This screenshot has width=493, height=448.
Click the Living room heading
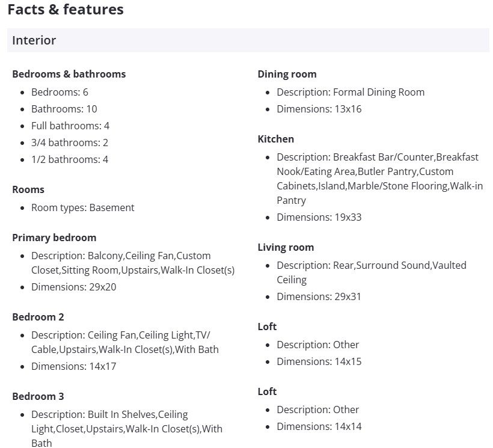tap(286, 247)
